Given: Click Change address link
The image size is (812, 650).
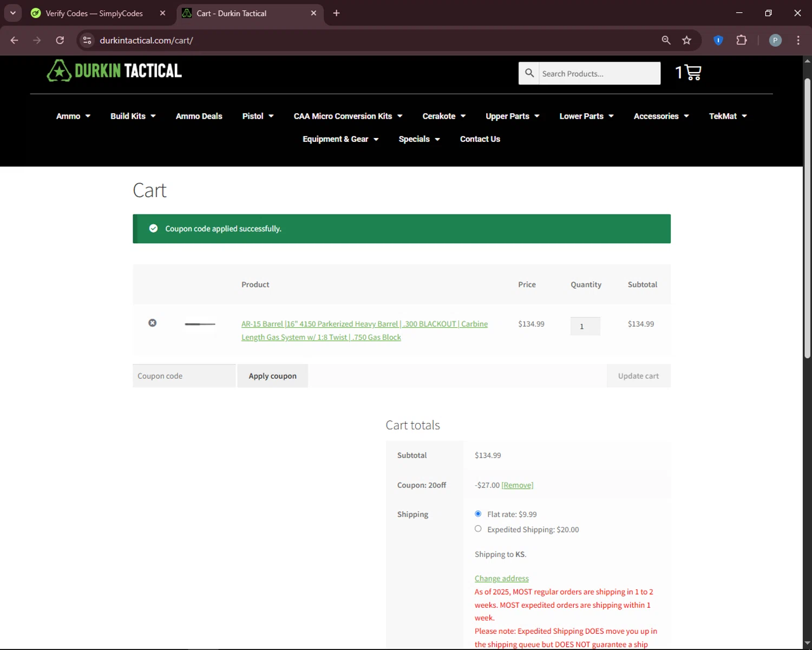Looking at the screenshot, I should 502,578.
